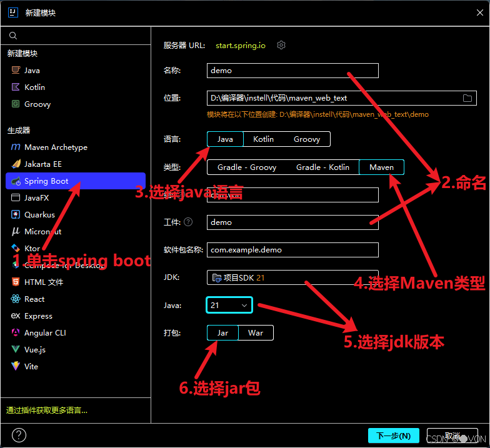
Task: Select the React list entry
Action: pos(76,299)
